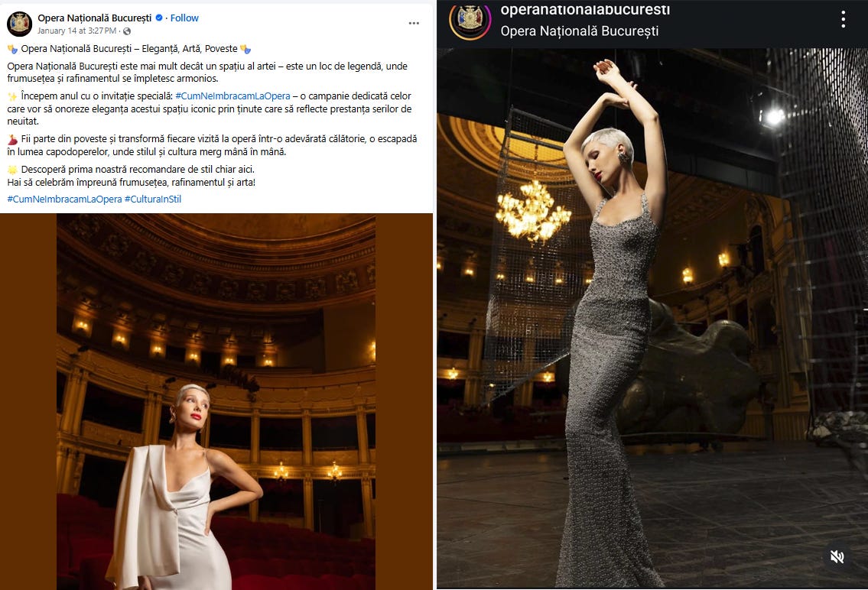
Task: Open the Facebook photo of white dress model
Action: [x=216, y=401]
